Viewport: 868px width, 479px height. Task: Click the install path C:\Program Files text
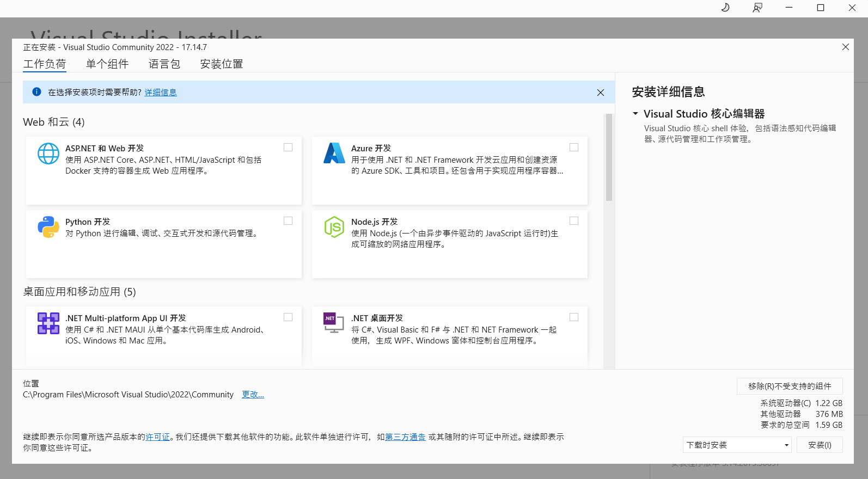(x=128, y=395)
